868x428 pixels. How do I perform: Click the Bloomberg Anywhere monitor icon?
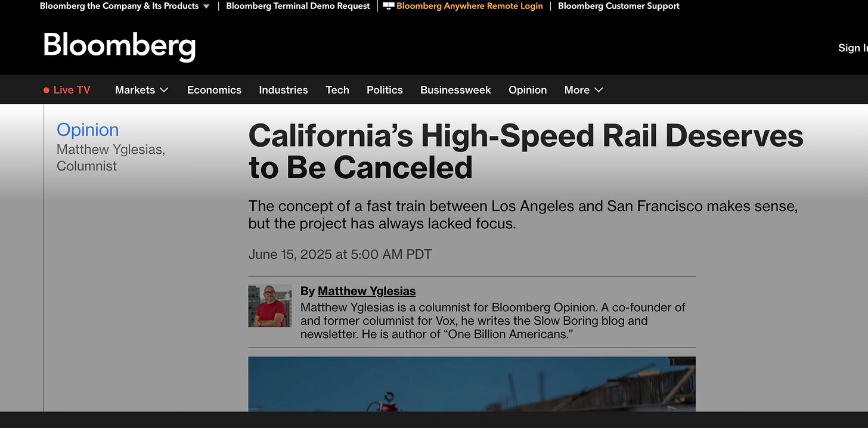(389, 6)
